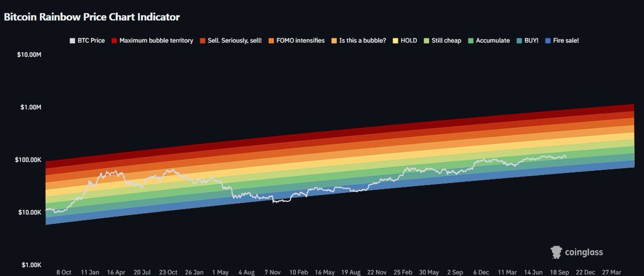Click the Bitcoin Rainbow Price Chart Indicator title
Viewport: 644px width, 276px height.
(x=92, y=17)
